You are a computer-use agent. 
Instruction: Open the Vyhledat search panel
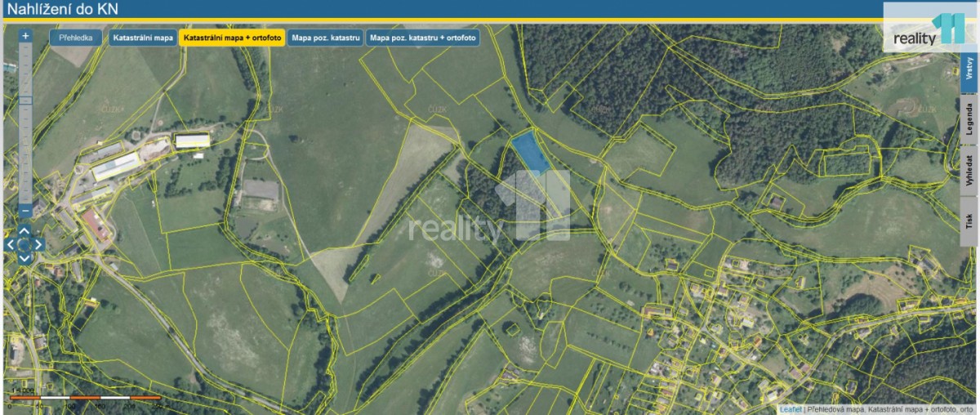click(969, 172)
